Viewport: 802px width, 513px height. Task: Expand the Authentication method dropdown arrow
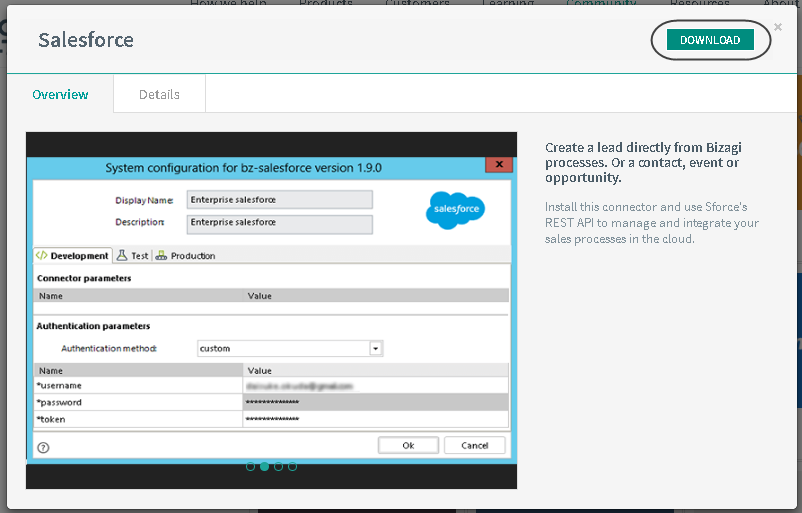[375, 348]
